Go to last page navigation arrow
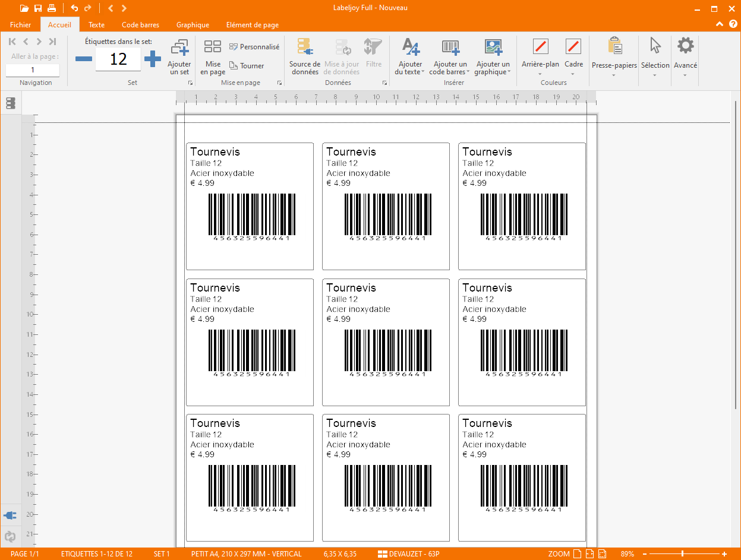 click(52, 42)
